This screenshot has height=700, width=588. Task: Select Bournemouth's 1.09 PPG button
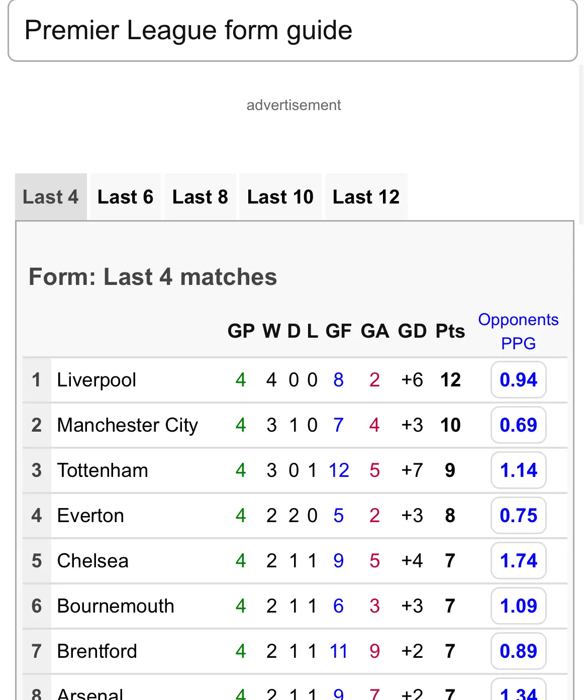tap(518, 606)
